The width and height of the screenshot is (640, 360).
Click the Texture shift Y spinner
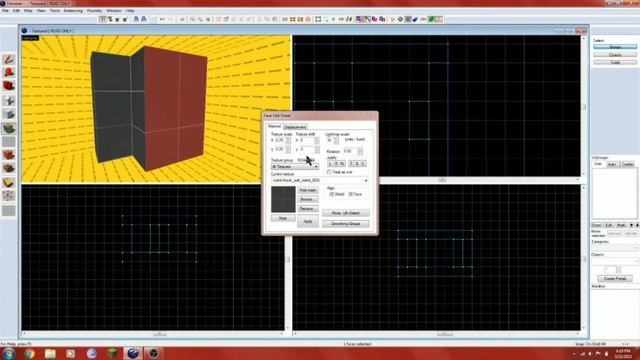coord(317,149)
